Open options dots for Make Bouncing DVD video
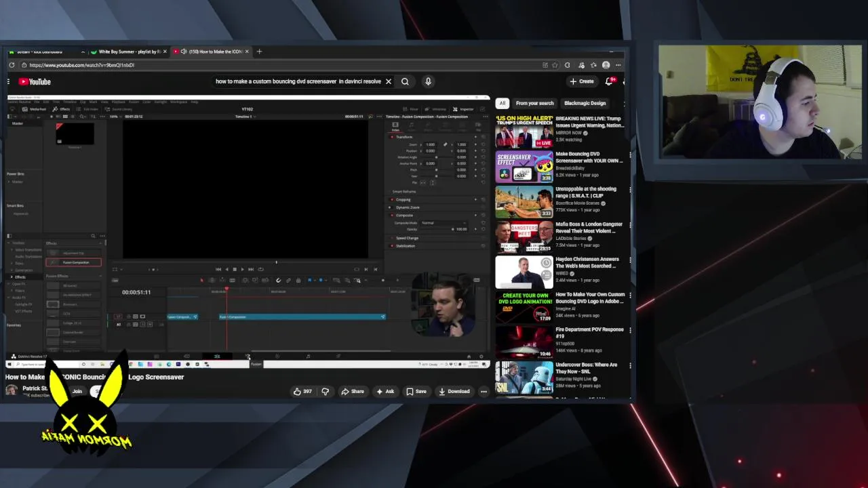Image resolution: width=868 pixels, height=488 pixels. click(630, 155)
